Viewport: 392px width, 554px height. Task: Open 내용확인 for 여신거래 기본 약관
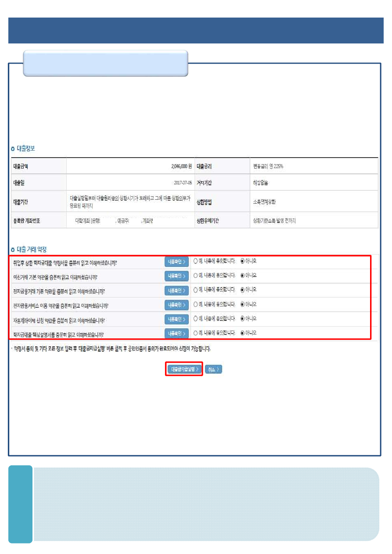click(x=176, y=276)
